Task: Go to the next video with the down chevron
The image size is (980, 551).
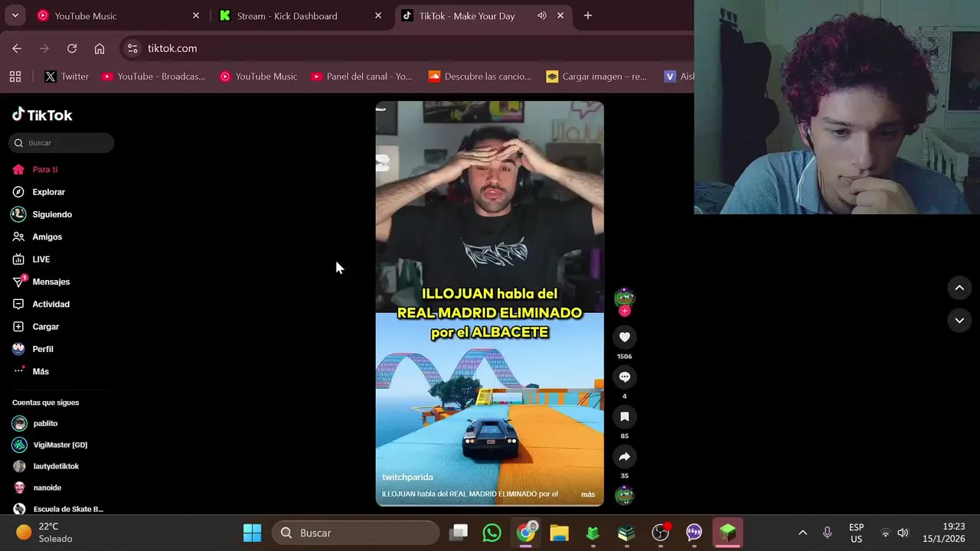Action: [x=959, y=321]
